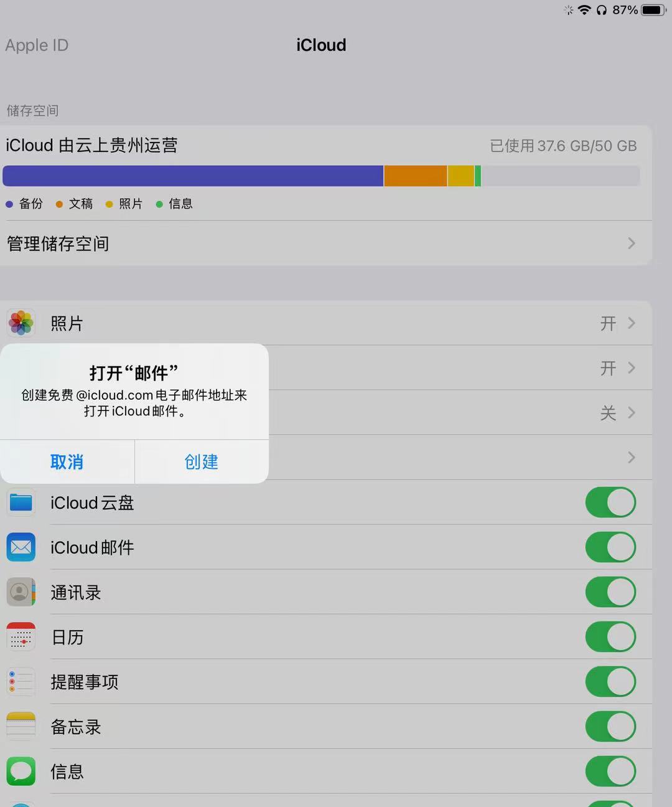Tap the Calendar app icon
672x807 pixels.
coord(21,637)
